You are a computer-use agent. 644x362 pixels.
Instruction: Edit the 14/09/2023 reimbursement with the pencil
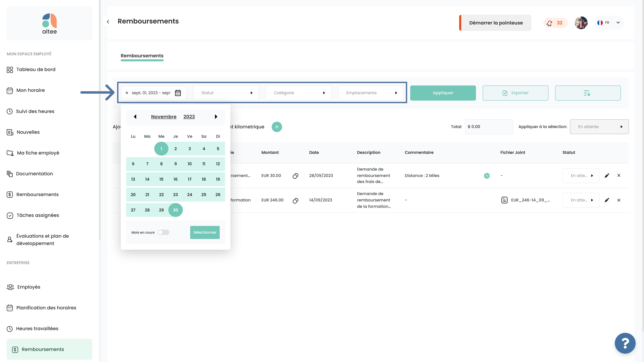pos(607,200)
